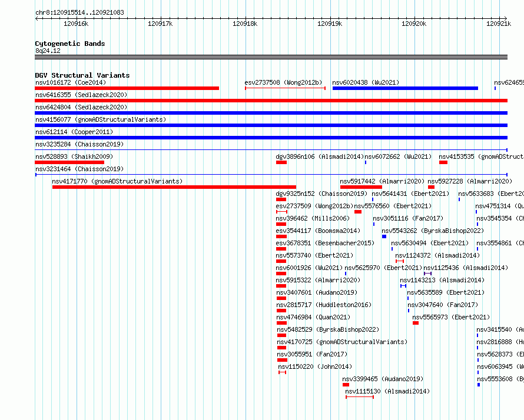This screenshot has height=420, width=524.
Task: Click nsv5565973 (Ebert2021) label
Action: pyautogui.click(x=451, y=317)
